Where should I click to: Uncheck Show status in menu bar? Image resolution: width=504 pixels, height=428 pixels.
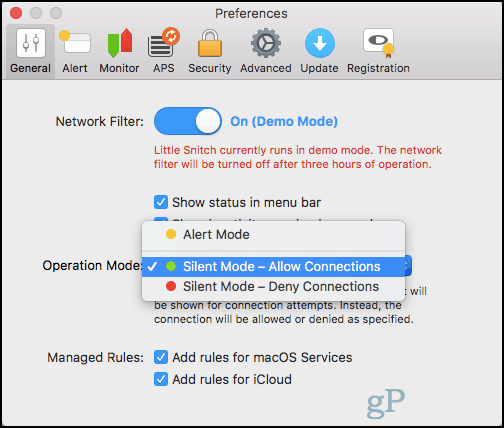pos(161,202)
